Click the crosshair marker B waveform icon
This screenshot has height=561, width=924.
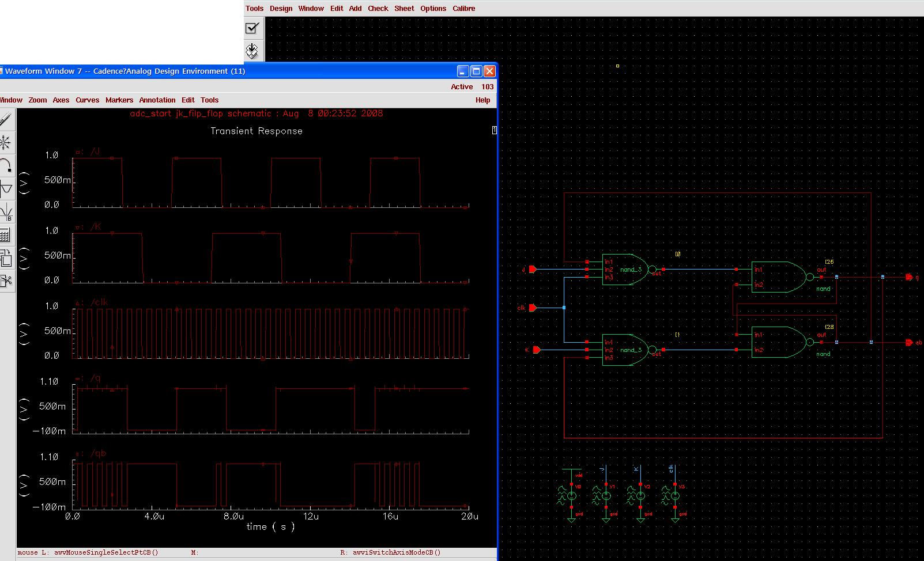click(x=6, y=213)
